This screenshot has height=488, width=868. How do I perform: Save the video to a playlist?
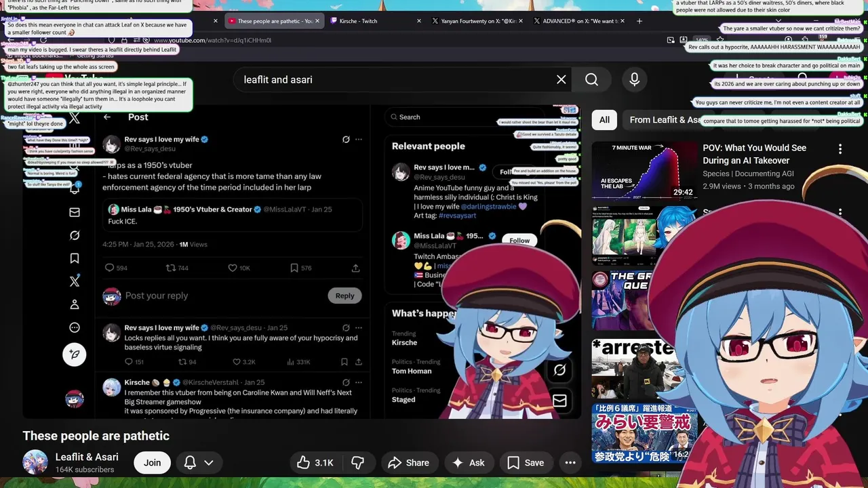coord(526,462)
